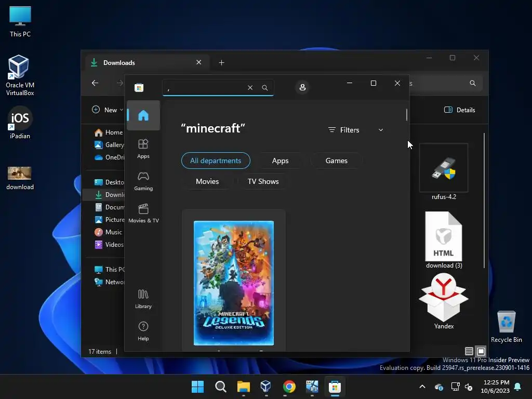Open Microsoft Store Home section
Viewport: 532px width, 399px height.
coord(143,115)
